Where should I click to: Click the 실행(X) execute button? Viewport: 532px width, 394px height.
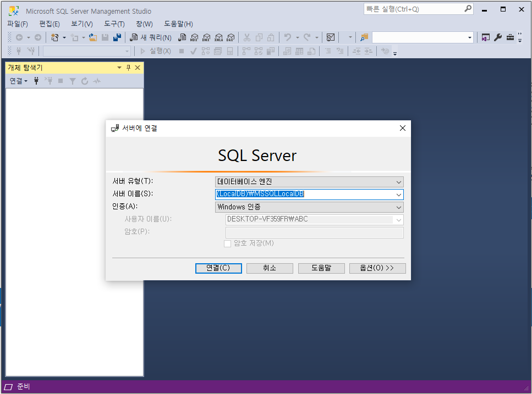point(155,51)
